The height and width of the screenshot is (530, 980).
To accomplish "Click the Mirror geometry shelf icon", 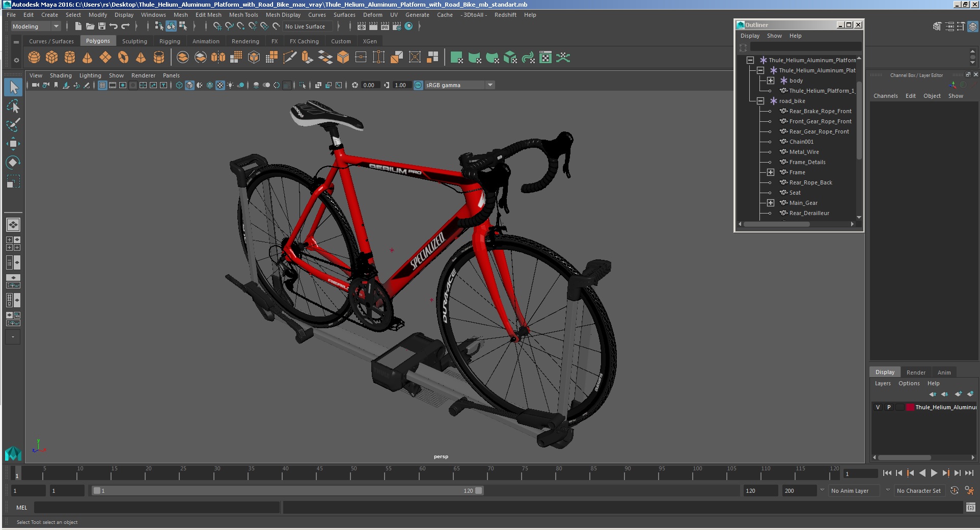I will pos(218,58).
